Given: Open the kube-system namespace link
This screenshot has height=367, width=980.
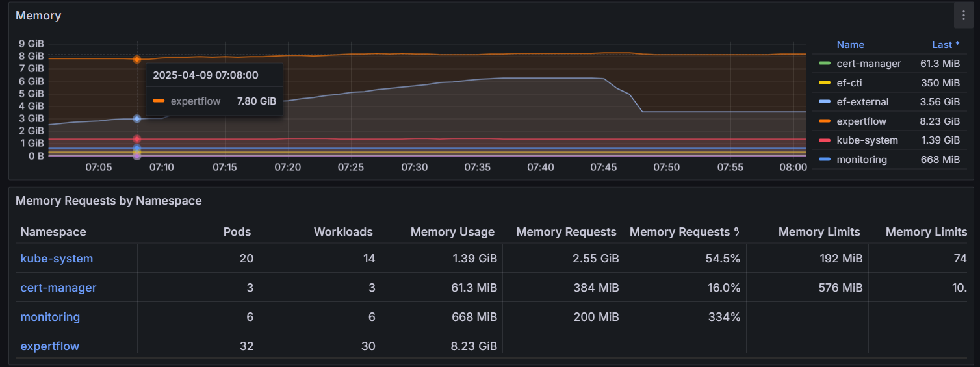Looking at the screenshot, I should [57, 259].
